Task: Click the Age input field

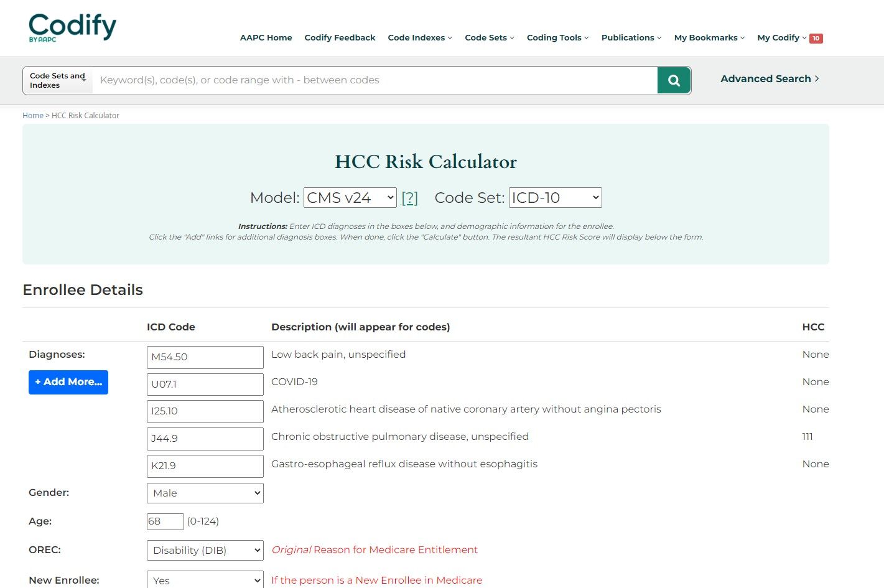Action: pyautogui.click(x=165, y=521)
